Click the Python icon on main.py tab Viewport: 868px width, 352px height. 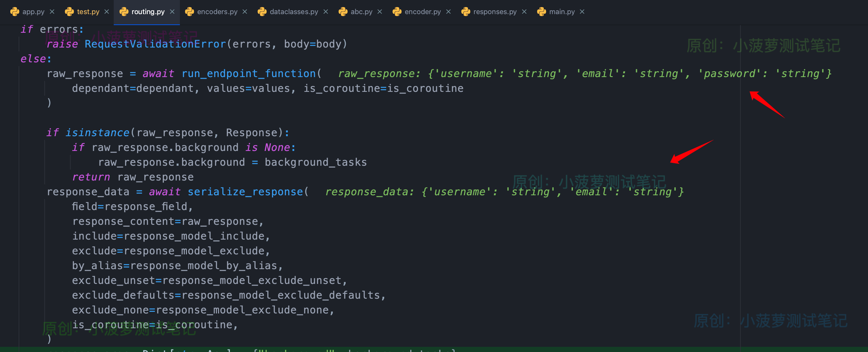(542, 11)
